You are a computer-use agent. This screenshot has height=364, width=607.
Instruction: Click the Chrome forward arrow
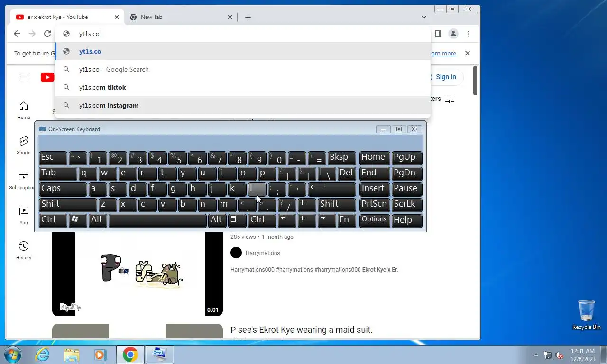click(32, 34)
